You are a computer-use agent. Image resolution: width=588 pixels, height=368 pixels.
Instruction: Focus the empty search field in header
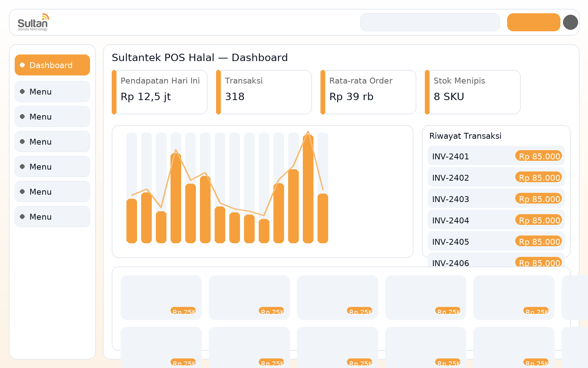[x=430, y=22]
